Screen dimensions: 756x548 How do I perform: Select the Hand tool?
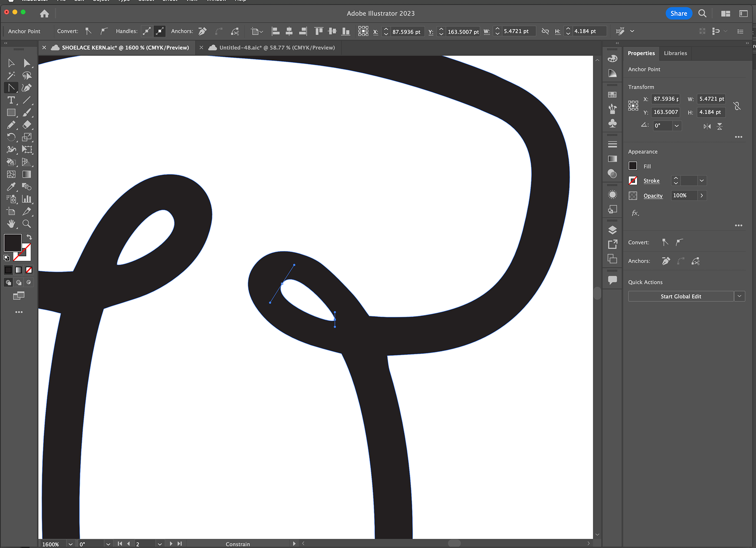click(11, 224)
